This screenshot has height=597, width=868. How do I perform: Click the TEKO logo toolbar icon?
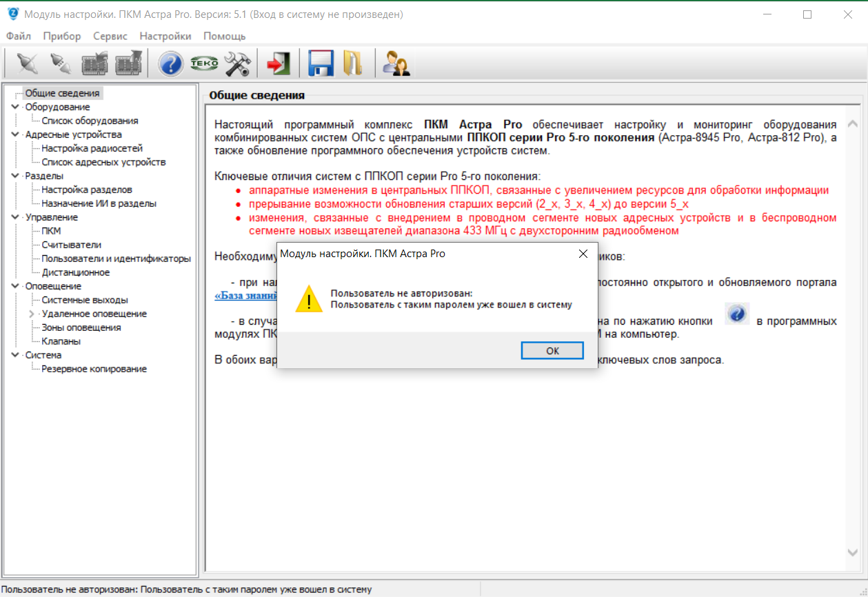point(204,64)
